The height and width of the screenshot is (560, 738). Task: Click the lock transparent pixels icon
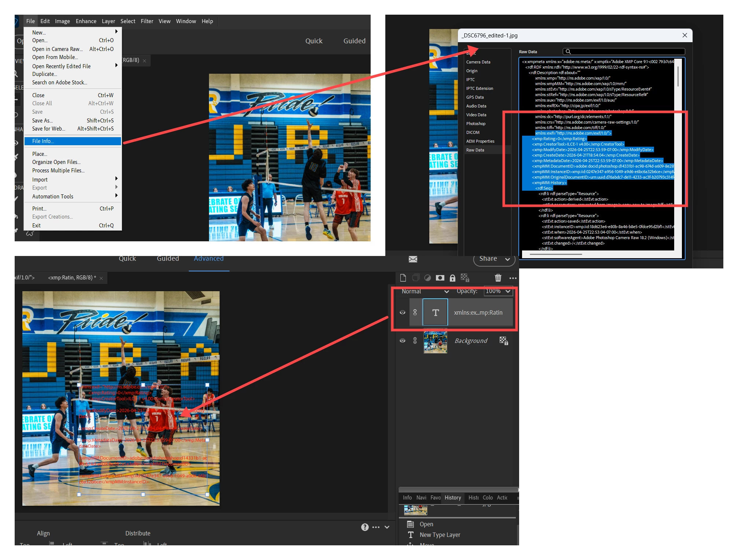pos(465,278)
